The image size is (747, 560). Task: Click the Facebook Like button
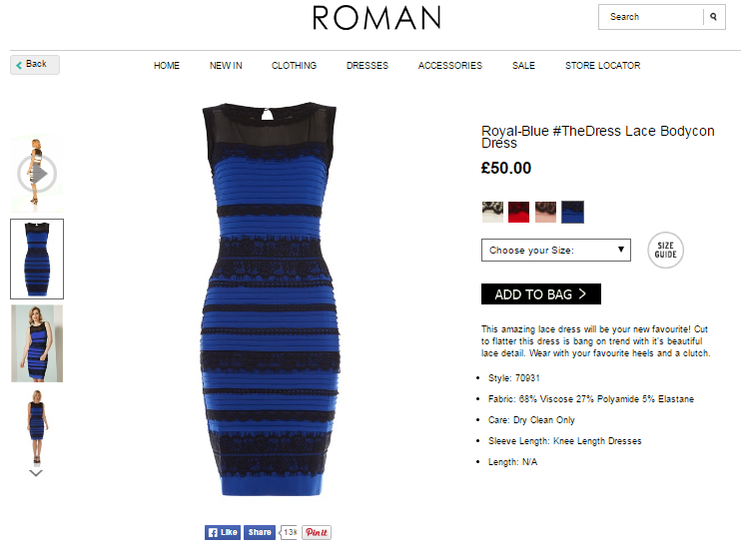click(223, 532)
